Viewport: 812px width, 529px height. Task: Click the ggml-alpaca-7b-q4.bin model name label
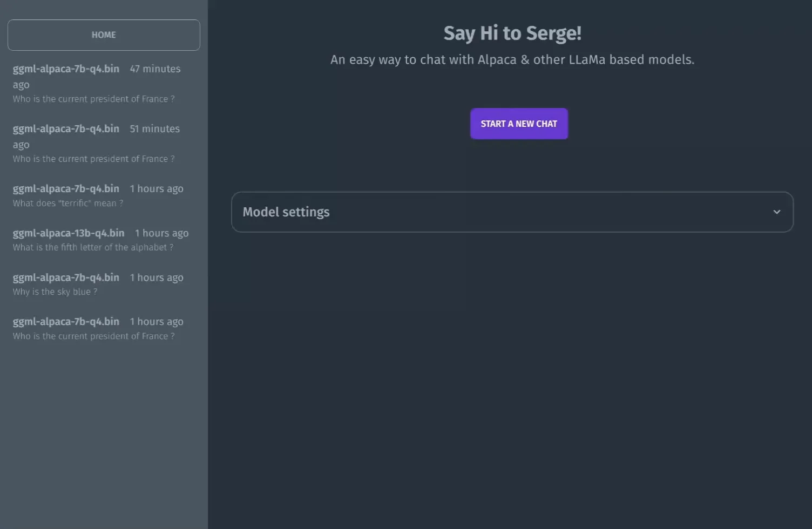(x=66, y=69)
